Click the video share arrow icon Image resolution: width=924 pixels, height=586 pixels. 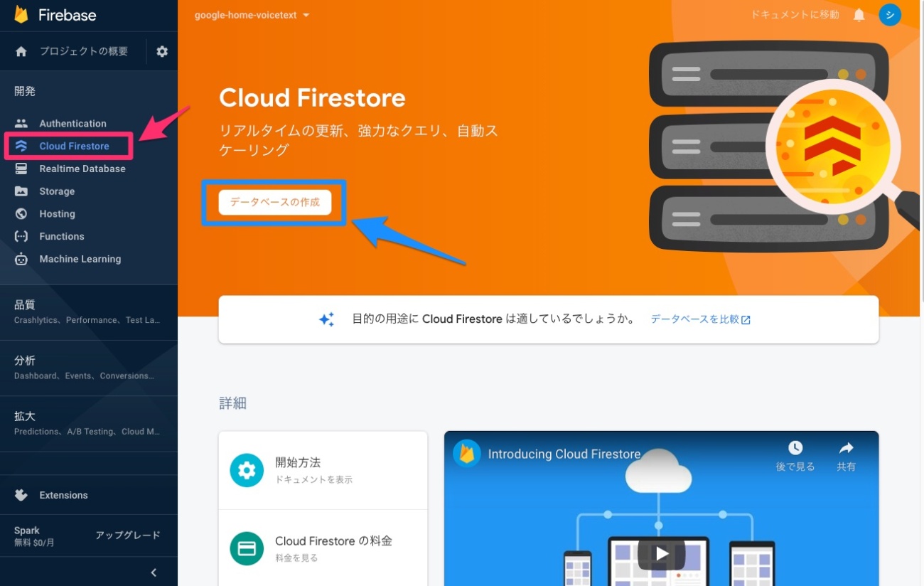tap(847, 447)
